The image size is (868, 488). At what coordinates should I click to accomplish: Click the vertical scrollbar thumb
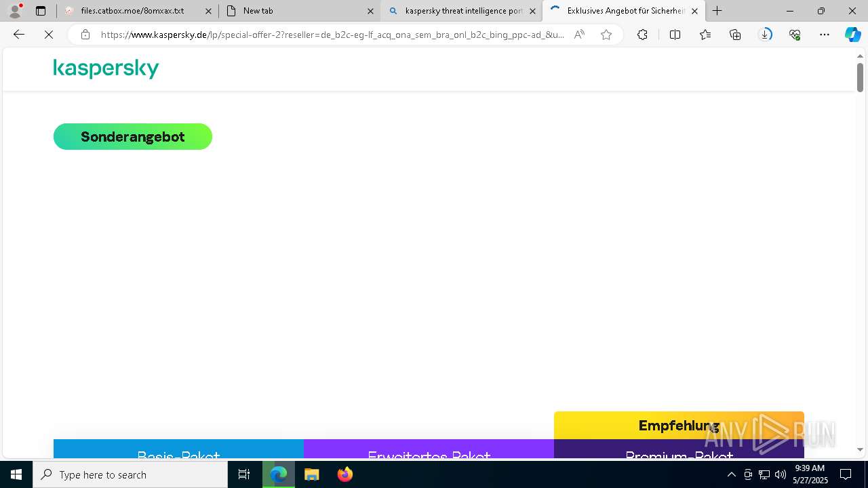point(860,77)
